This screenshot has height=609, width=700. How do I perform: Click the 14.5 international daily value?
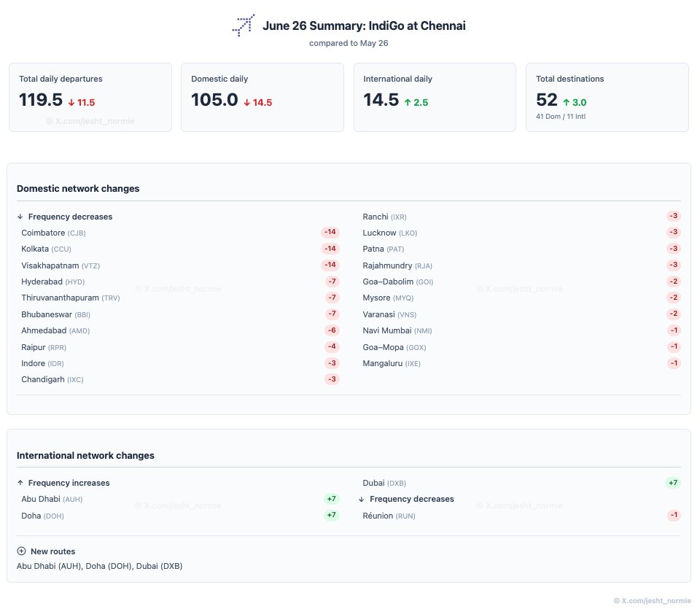[x=381, y=100]
